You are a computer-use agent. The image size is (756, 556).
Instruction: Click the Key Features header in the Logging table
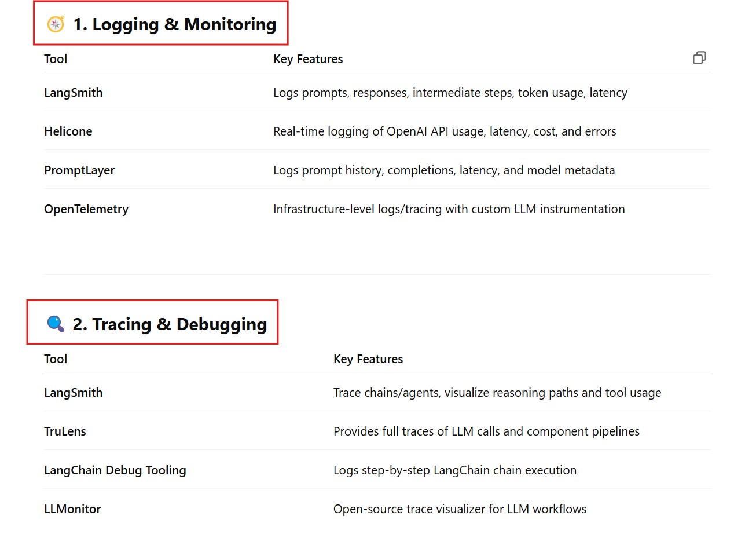tap(308, 59)
